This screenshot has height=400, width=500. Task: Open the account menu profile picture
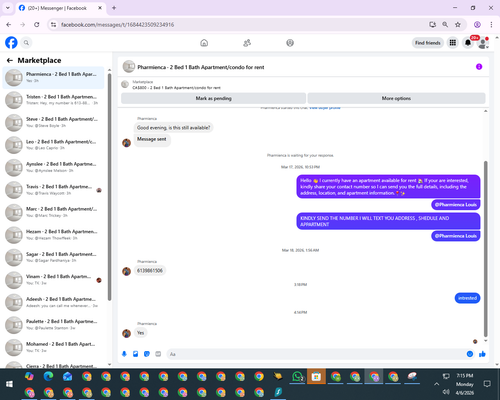pos(483,43)
